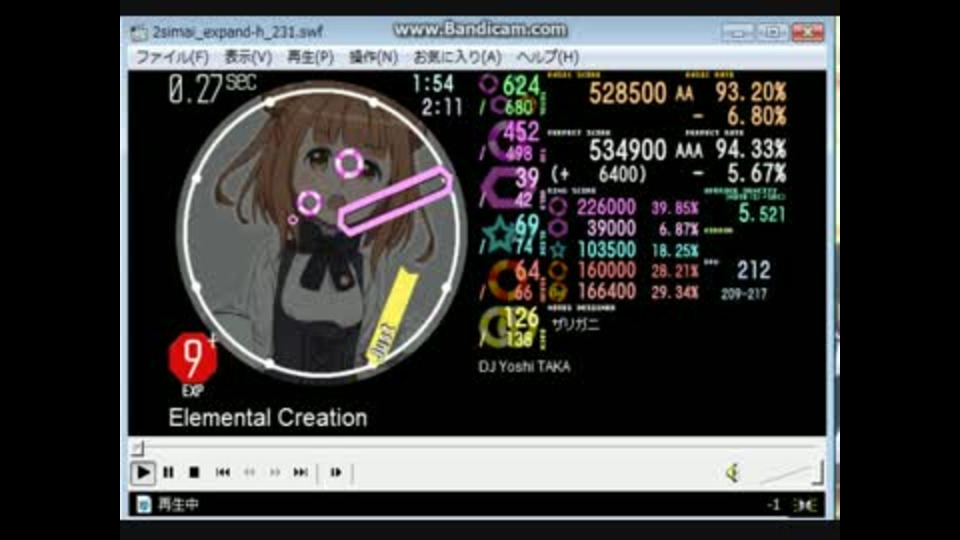Image resolution: width=960 pixels, height=540 pixels.
Task: Open the ファイル(F) menu
Action: [172, 58]
